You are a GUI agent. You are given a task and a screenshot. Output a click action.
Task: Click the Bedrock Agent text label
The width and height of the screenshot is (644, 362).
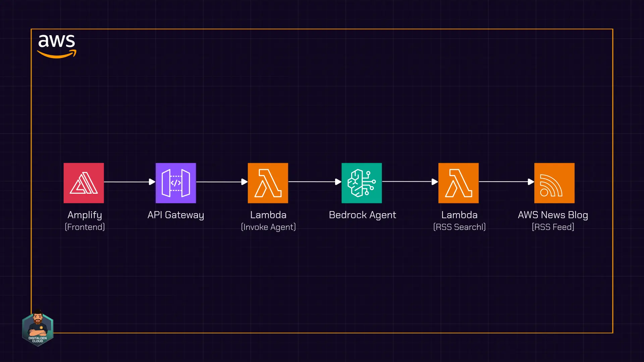click(362, 215)
